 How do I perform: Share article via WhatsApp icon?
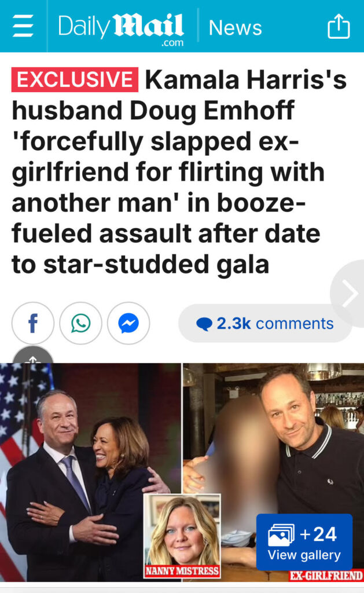pos(80,323)
